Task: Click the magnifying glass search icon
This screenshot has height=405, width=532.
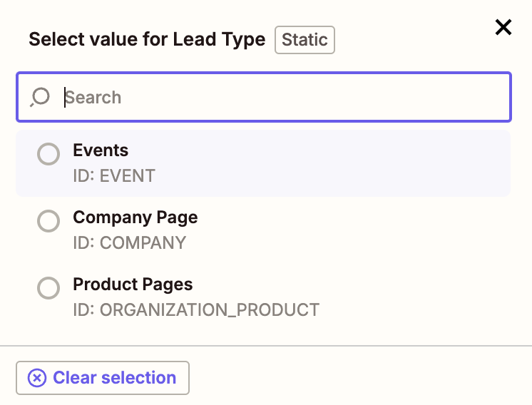Action: [41, 97]
